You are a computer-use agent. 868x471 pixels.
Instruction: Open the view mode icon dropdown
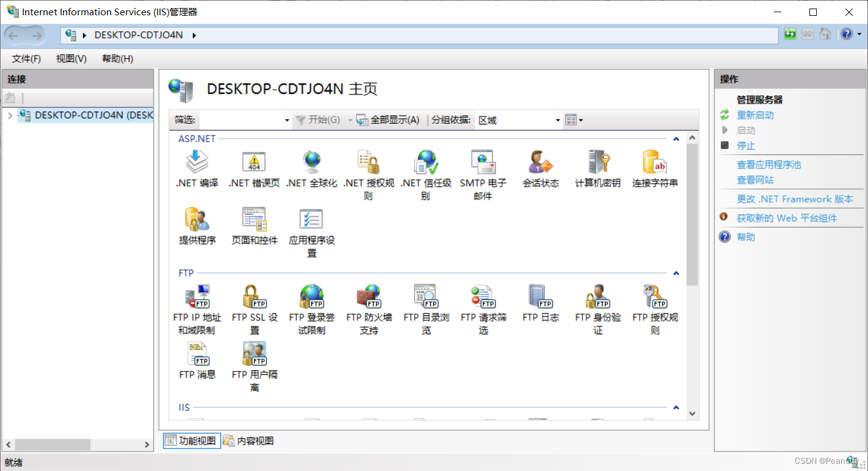574,120
